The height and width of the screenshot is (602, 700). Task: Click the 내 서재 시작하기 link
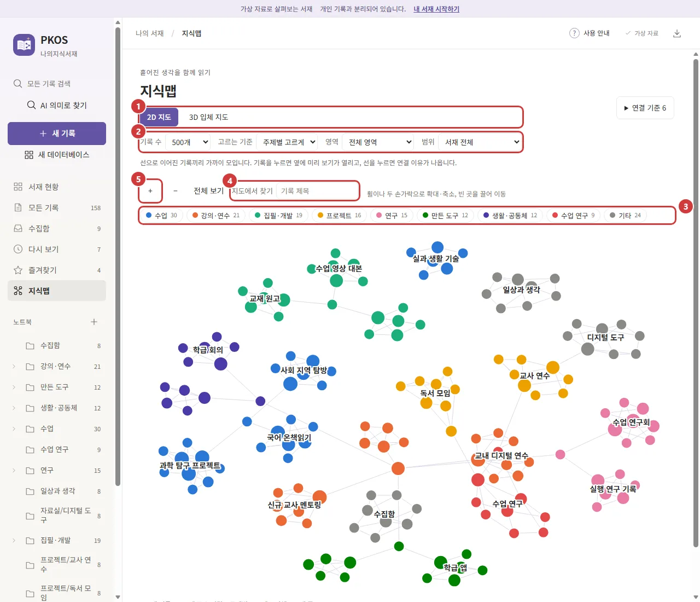point(436,9)
